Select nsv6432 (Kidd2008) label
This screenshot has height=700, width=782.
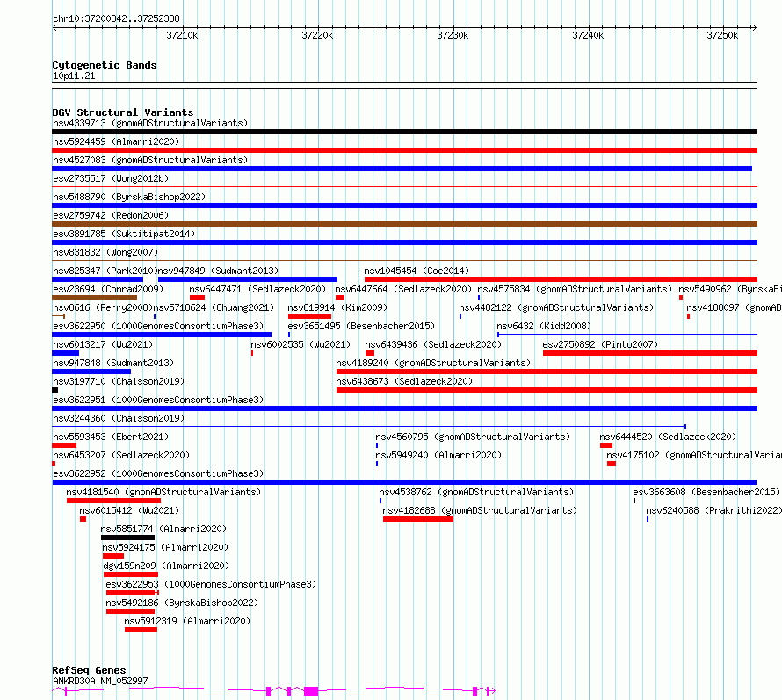544,326
